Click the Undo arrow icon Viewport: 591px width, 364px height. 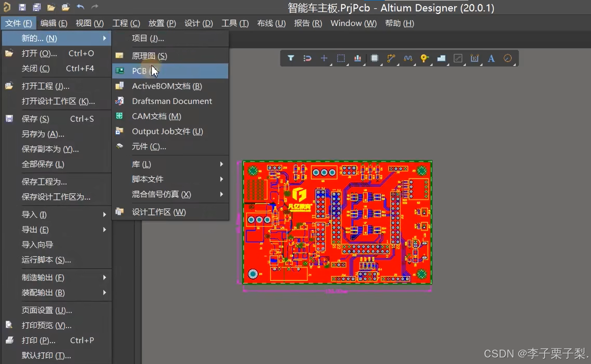click(x=80, y=7)
